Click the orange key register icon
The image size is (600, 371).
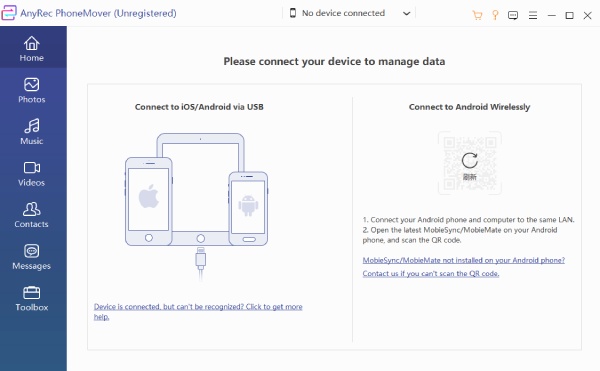pyautogui.click(x=495, y=15)
